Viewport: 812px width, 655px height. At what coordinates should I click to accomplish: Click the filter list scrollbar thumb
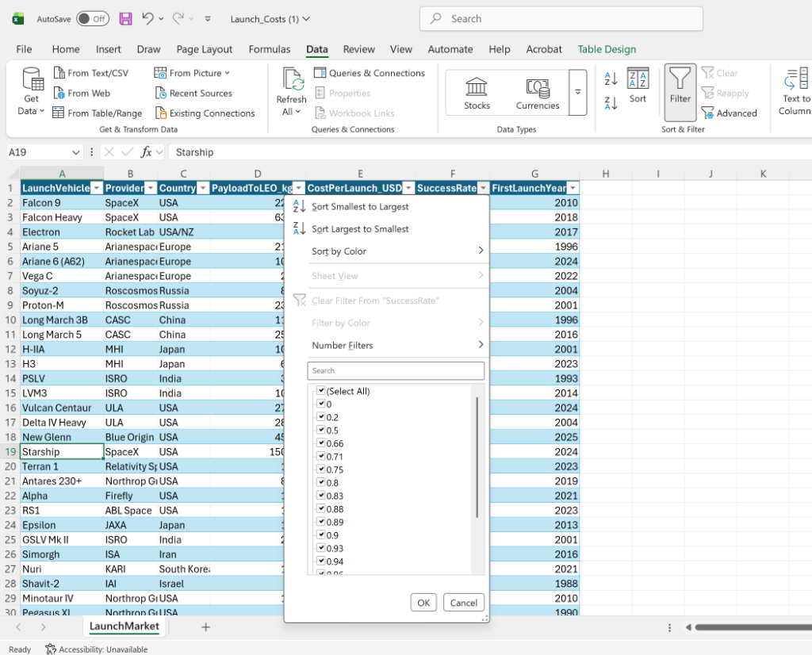click(477, 458)
